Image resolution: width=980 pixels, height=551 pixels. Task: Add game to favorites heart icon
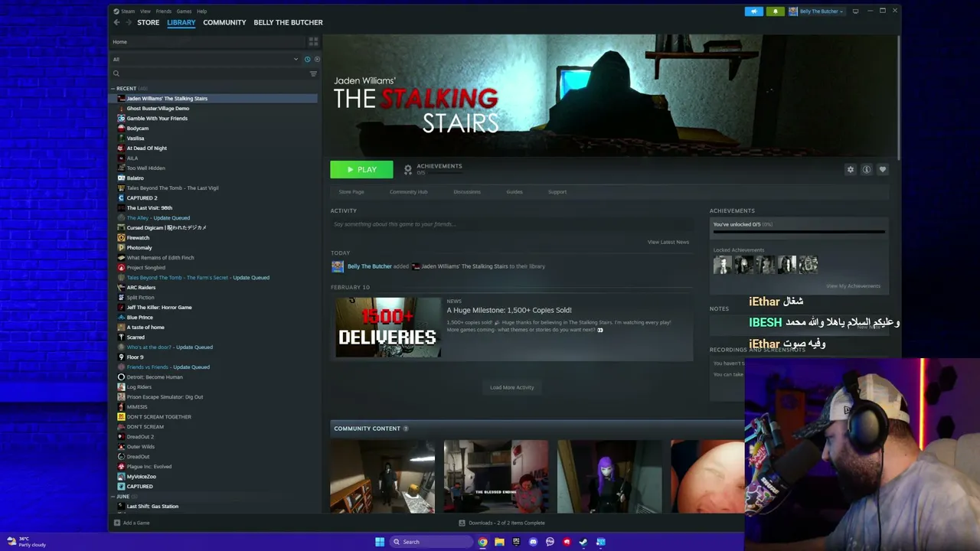[883, 170]
